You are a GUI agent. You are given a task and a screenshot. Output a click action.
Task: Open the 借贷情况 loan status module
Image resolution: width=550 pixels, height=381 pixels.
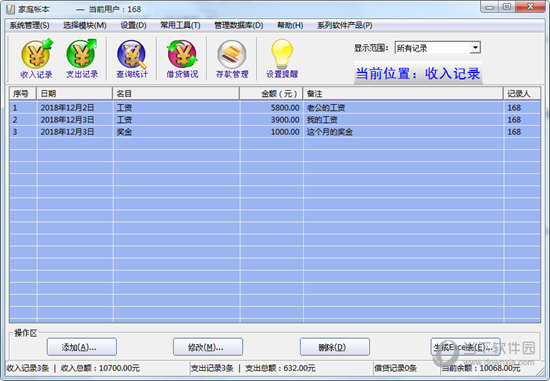pos(182,59)
